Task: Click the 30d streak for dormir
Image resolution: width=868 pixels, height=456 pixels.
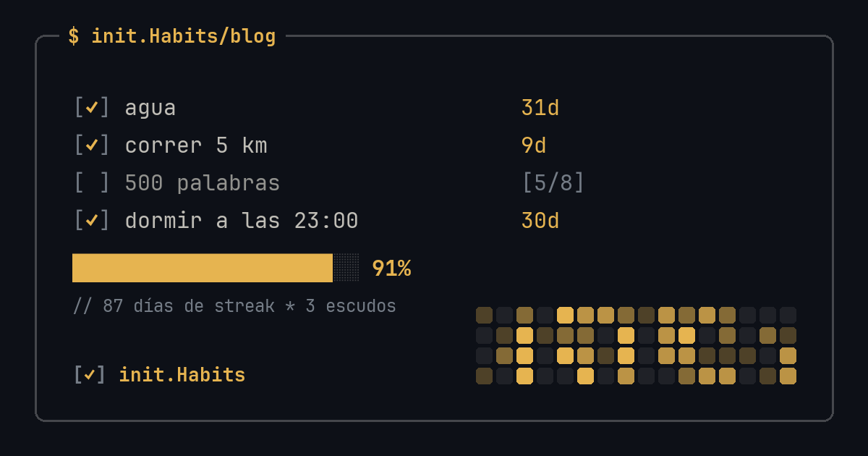Action: coord(540,221)
